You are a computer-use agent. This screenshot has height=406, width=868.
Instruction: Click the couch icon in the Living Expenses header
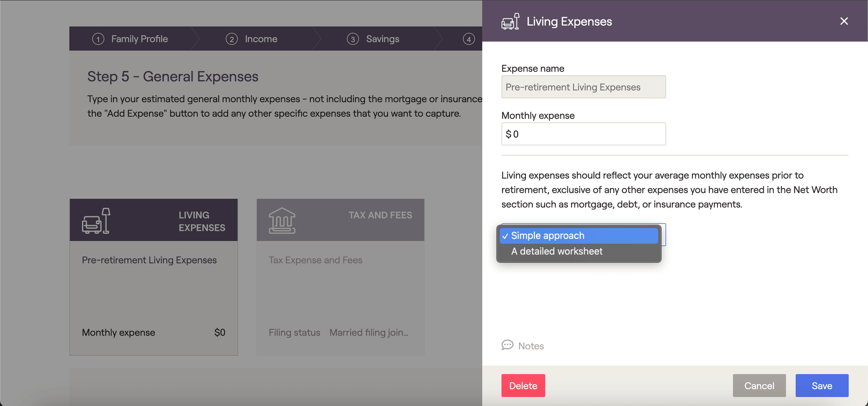pyautogui.click(x=510, y=21)
